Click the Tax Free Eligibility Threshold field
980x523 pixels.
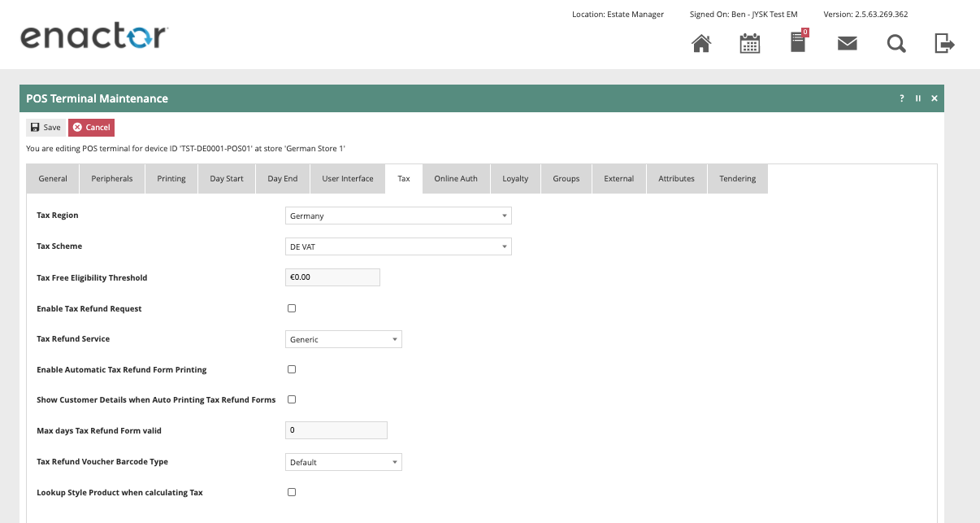332,277
